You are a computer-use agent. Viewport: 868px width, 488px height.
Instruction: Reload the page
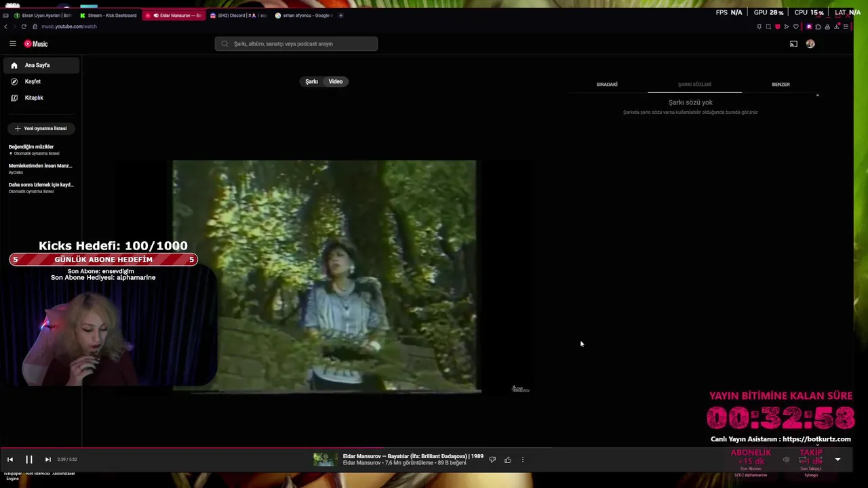point(24,26)
